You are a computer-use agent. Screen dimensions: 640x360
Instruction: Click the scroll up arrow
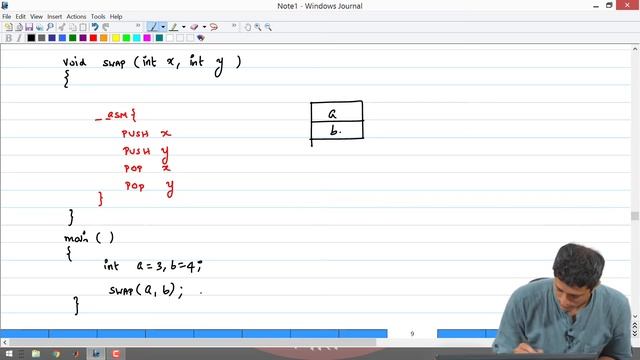coord(635,49)
